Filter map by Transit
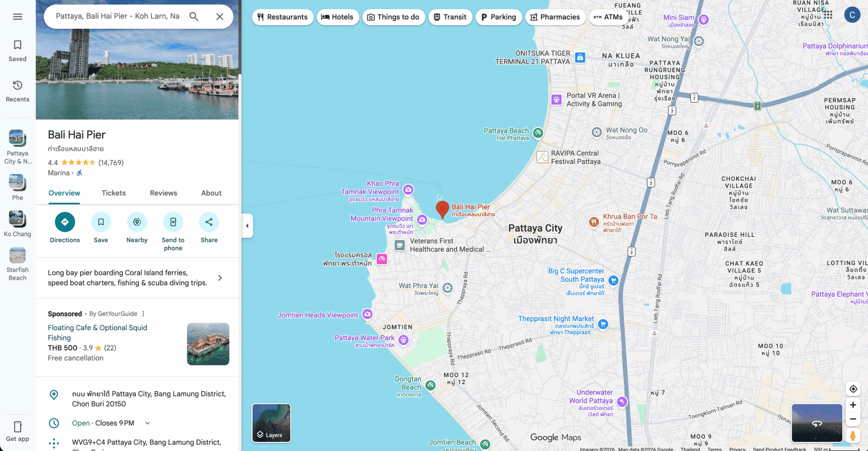Image resolution: width=868 pixels, height=451 pixels. click(x=450, y=17)
